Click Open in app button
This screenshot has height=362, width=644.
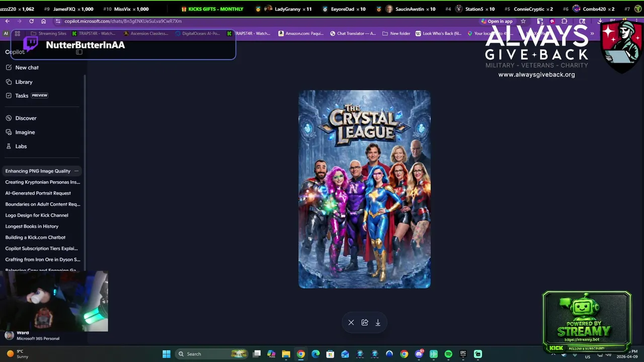click(497, 21)
